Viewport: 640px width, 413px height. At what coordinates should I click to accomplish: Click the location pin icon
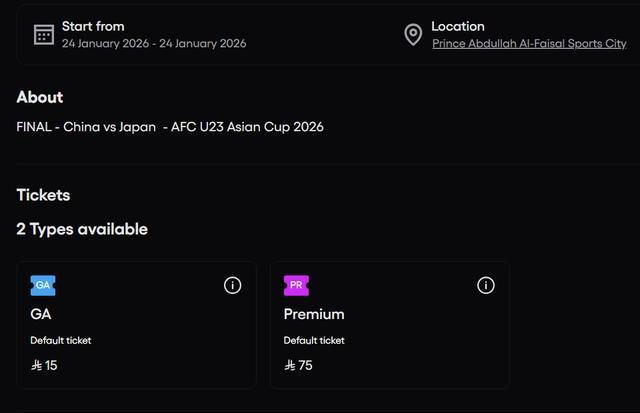(413, 35)
